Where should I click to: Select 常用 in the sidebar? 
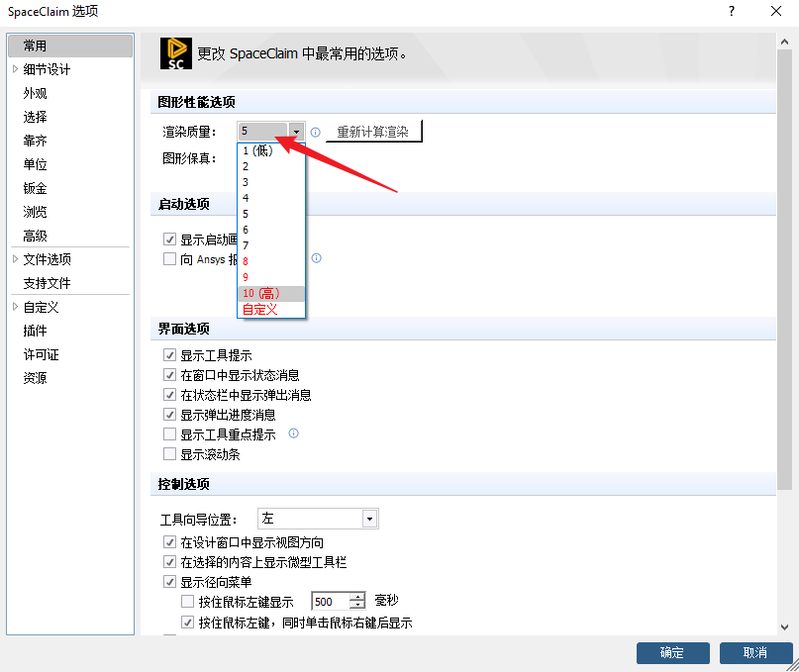coord(70,46)
